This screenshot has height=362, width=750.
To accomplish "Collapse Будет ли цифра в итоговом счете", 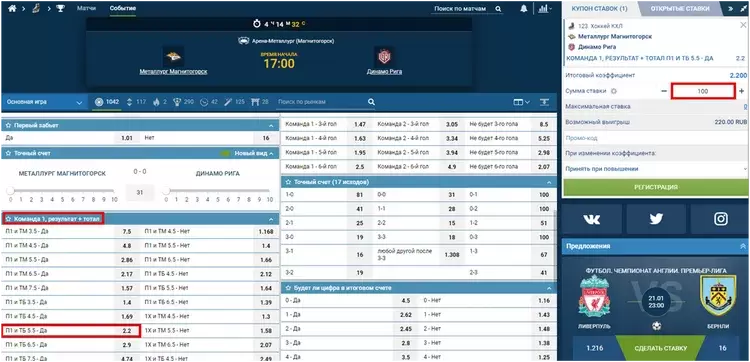I will click(x=549, y=288).
